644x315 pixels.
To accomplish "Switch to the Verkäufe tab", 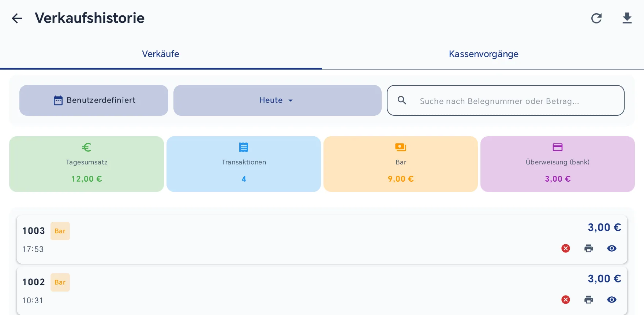I will (161, 54).
